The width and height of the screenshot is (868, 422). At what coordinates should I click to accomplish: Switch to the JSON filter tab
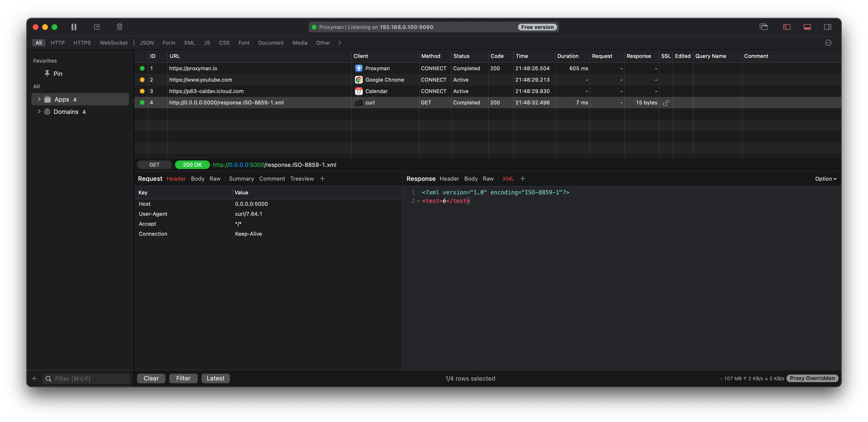coord(147,43)
